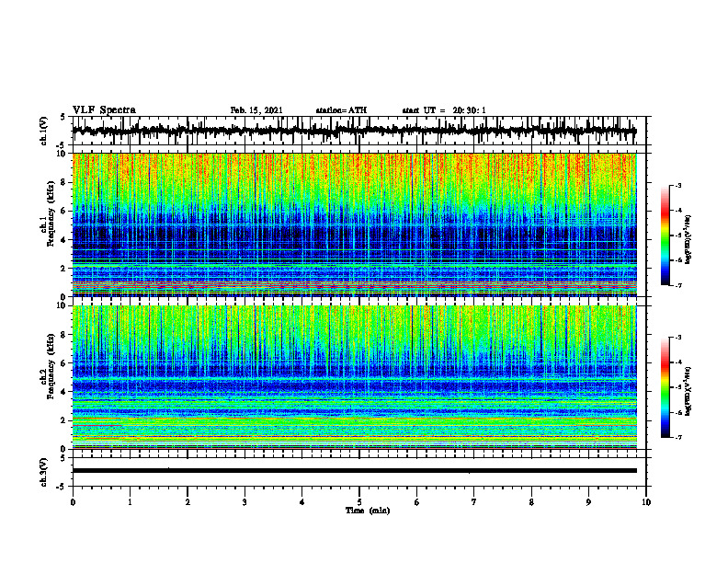Select the "Feb. 15, 2021" date text
The image size is (728, 563).
tap(256, 110)
